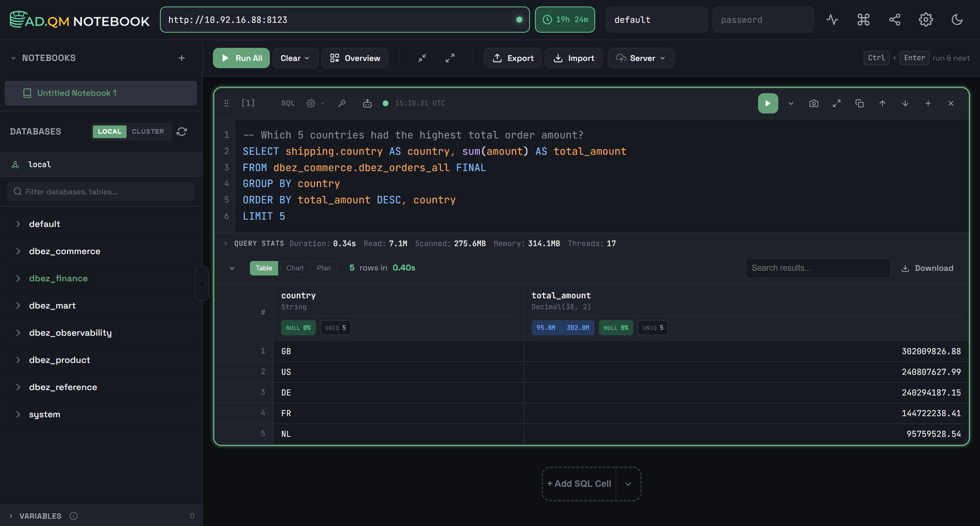Toggle dark mode moon icon
Image resolution: width=980 pixels, height=526 pixels.
957,20
